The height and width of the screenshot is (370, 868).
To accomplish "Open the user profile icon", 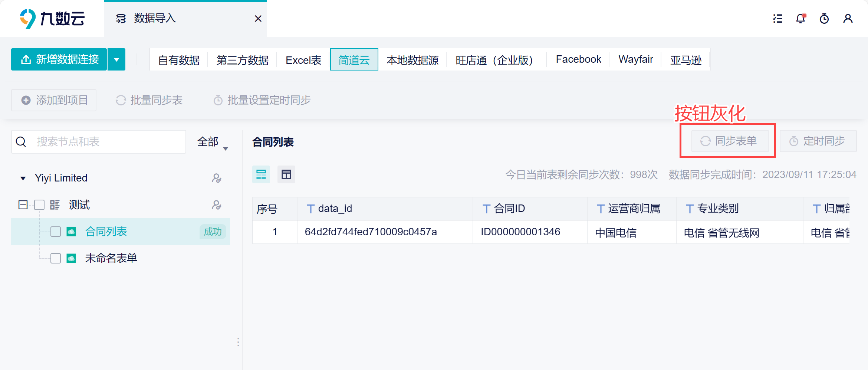I will (x=848, y=19).
